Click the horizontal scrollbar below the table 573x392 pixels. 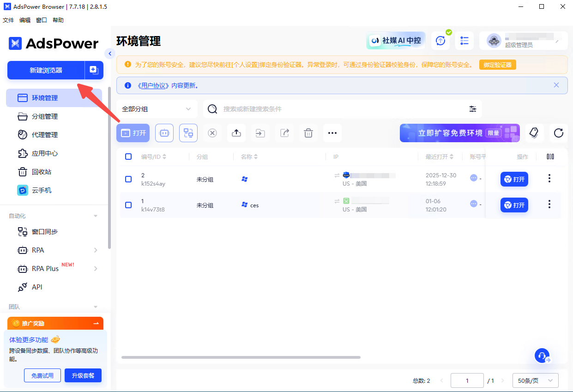coord(241,357)
